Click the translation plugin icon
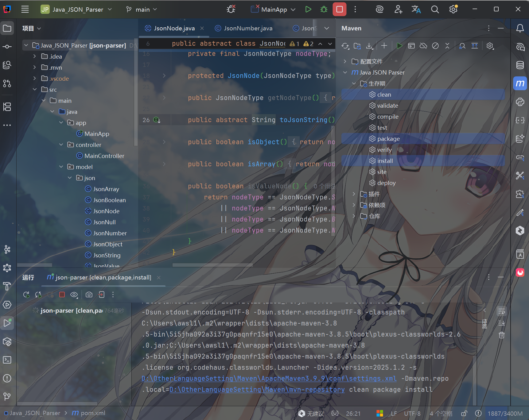 pos(416,10)
